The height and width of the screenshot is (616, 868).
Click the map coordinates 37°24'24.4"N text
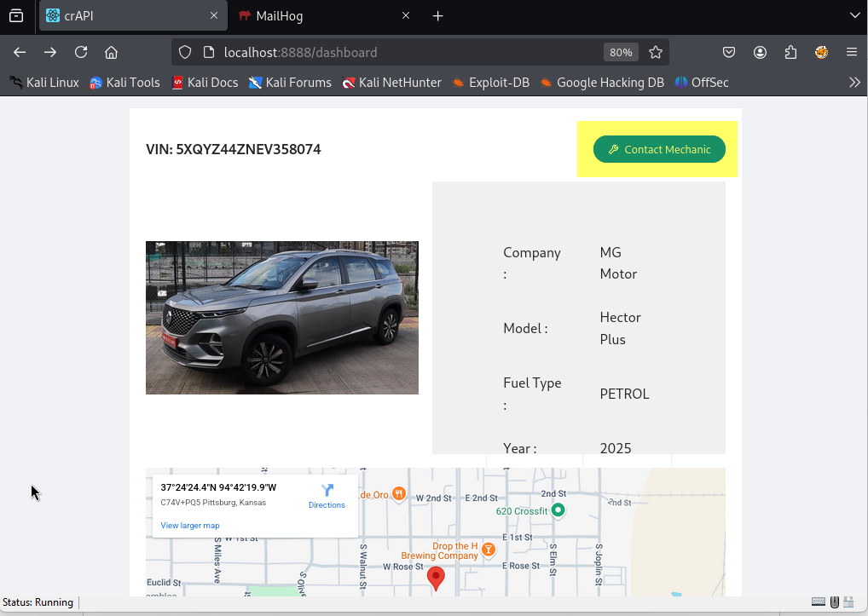pos(218,487)
